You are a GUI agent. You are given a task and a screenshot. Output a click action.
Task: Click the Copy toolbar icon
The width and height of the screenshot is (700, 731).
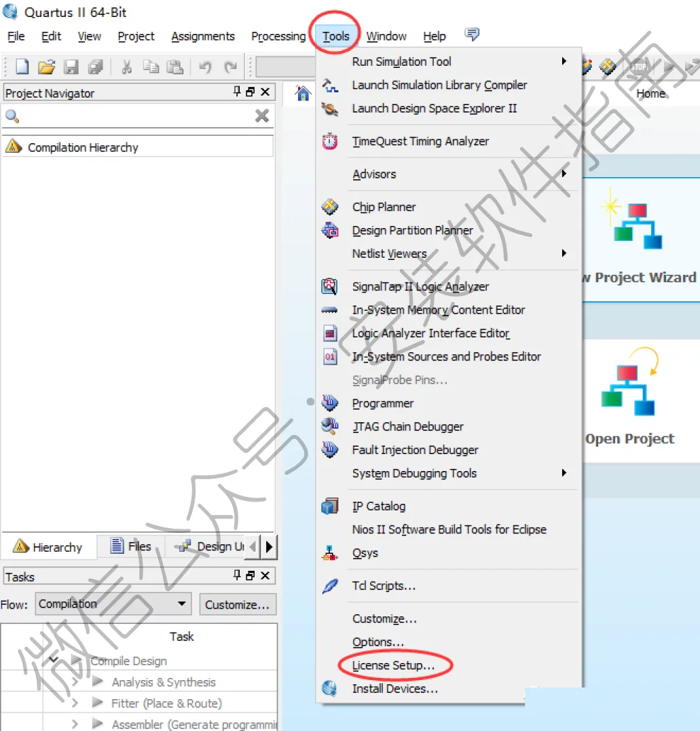[151, 67]
